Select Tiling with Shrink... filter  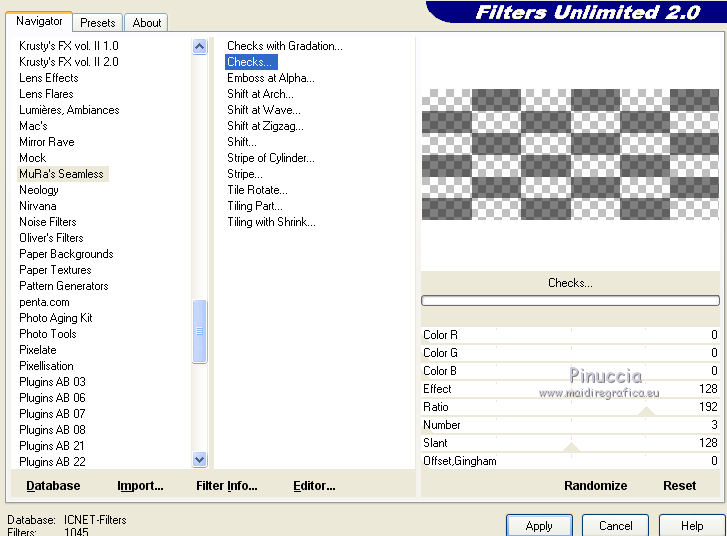pyautogui.click(x=271, y=222)
